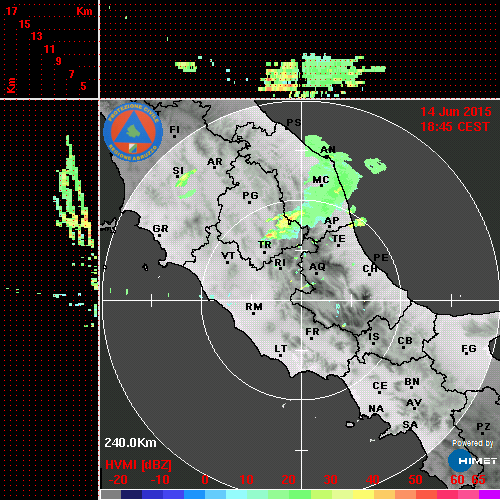
Task: Click the "65" dBZ scale value
Action: (x=479, y=480)
